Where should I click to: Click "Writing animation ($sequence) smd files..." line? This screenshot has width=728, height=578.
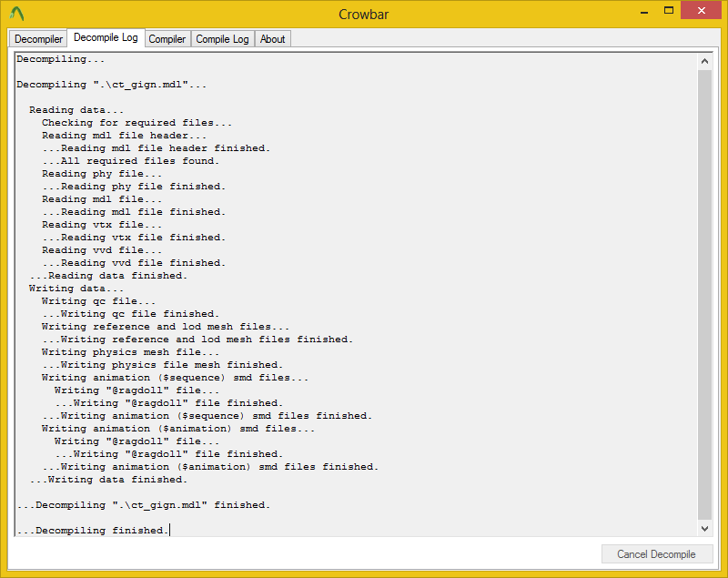tap(175, 378)
